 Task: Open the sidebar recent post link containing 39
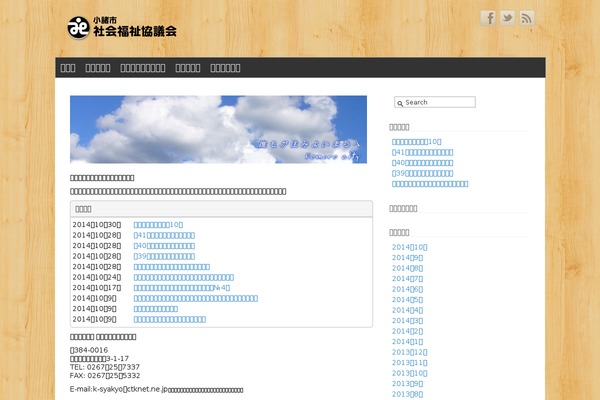coord(422,173)
